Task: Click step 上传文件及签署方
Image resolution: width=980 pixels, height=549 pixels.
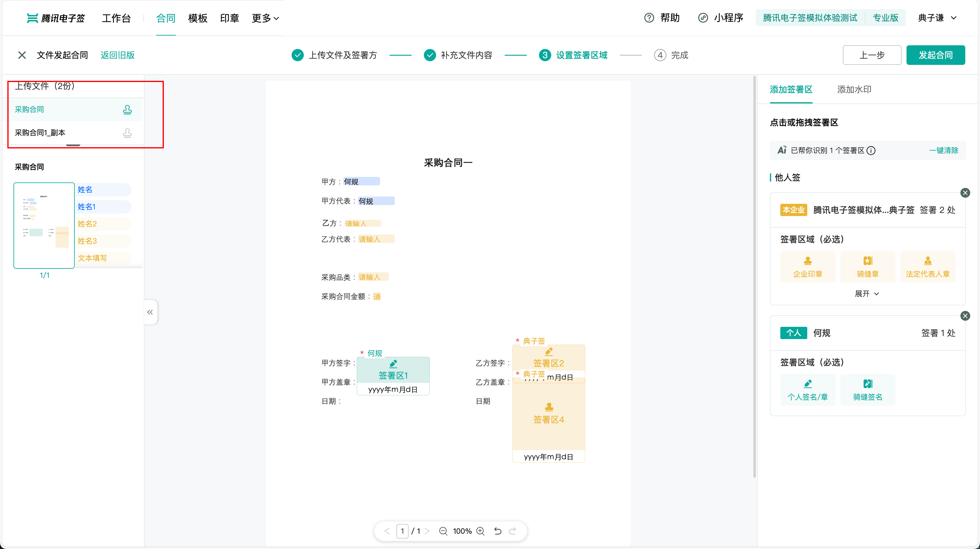Action: pos(334,55)
